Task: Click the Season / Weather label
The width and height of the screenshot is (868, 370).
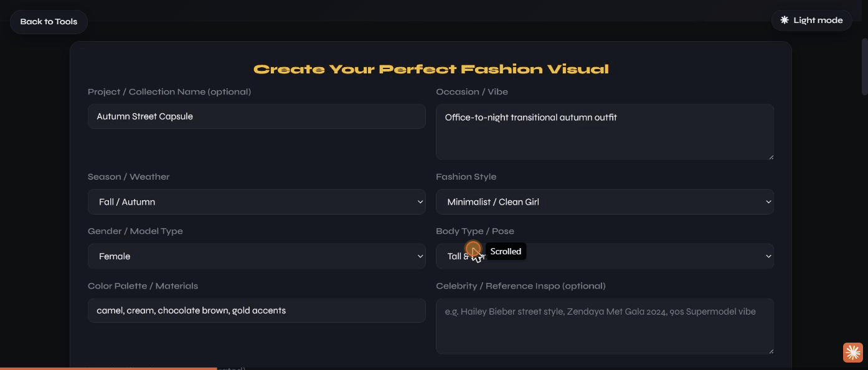Action: coord(128,177)
